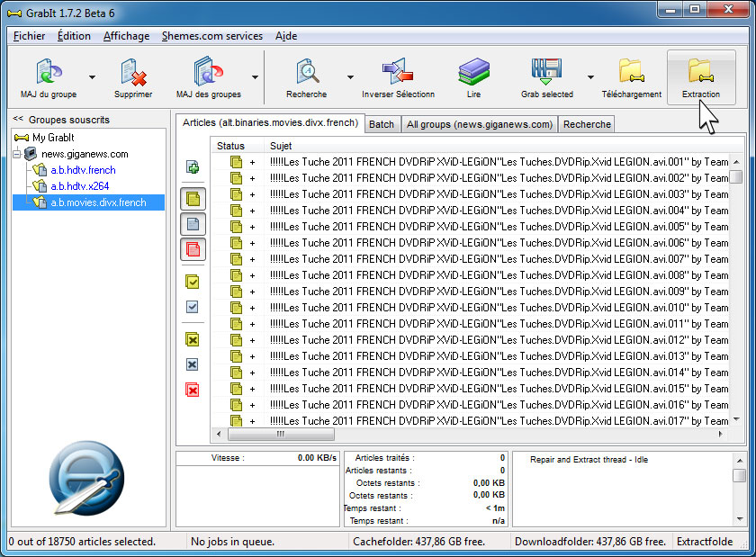
Task: Click the yellow checkmark select icon
Action: click(x=193, y=282)
